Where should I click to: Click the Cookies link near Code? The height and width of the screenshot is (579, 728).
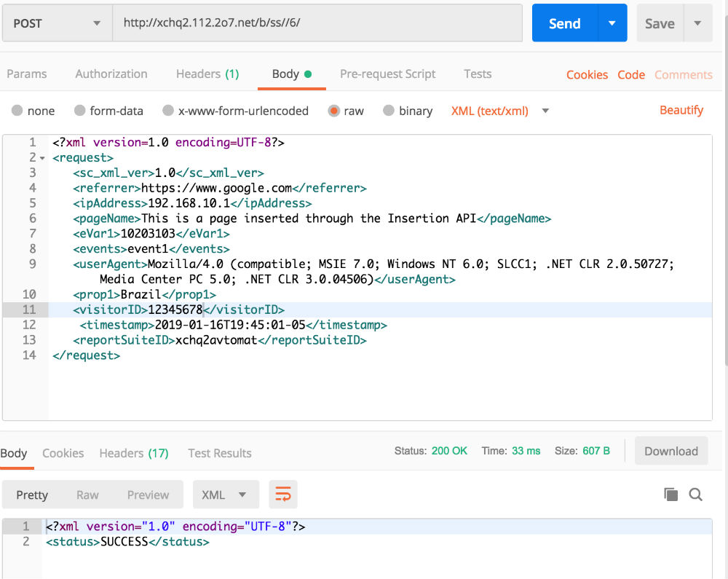587,75
